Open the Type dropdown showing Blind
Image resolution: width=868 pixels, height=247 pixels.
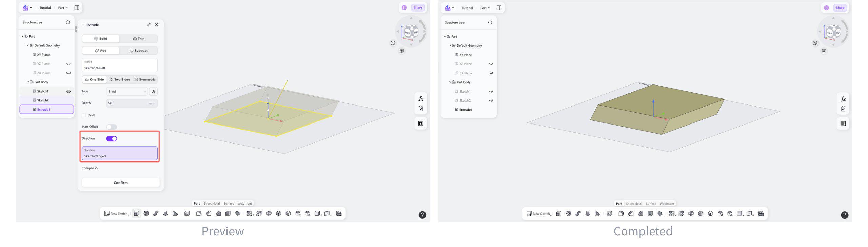tap(127, 91)
